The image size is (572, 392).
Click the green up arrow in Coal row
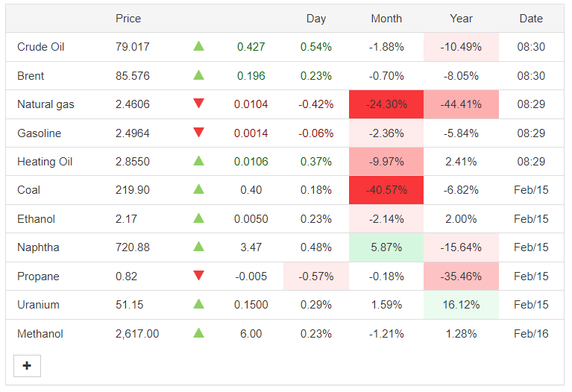click(x=198, y=189)
